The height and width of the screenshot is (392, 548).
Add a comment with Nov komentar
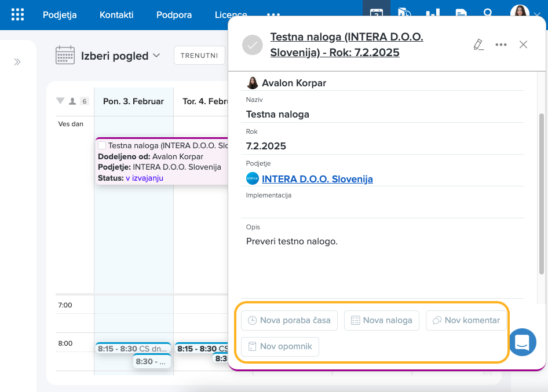coord(466,320)
